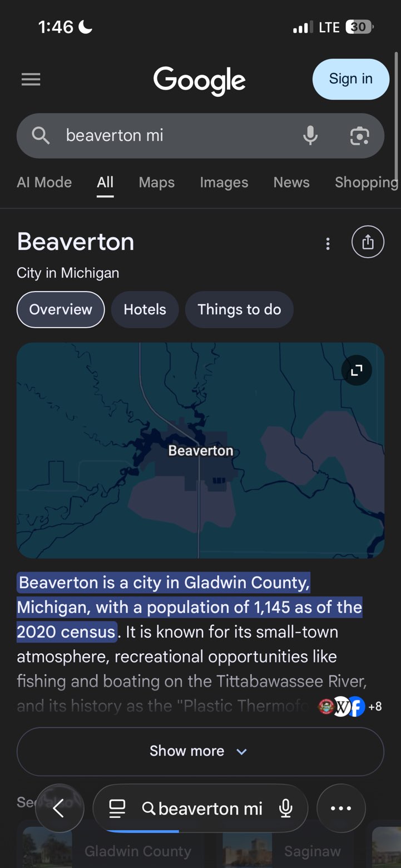Select the Hotels chip

click(x=145, y=309)
